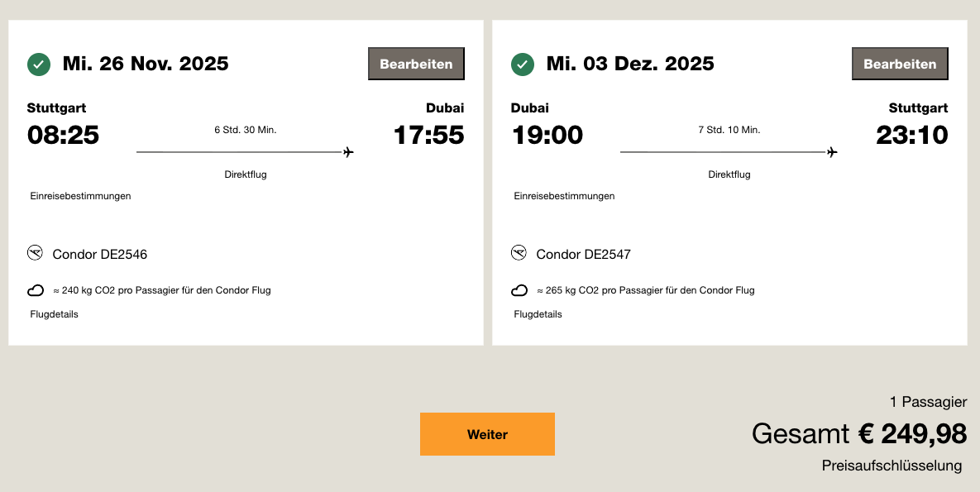The image size is (980, 492).
Task: Open Einreisebestimmungen for the outbound flight
Action: pos(80,196)
